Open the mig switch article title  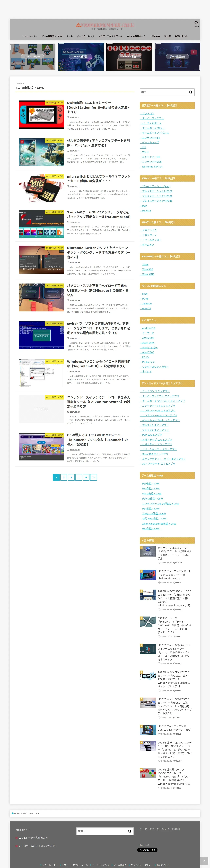tap(99, 179)
